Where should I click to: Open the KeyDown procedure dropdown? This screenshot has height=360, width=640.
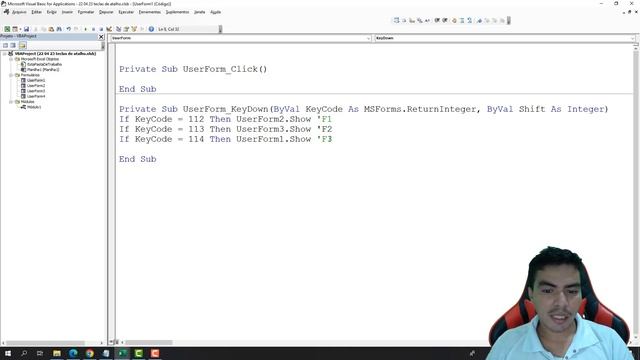tap(633, 38)
